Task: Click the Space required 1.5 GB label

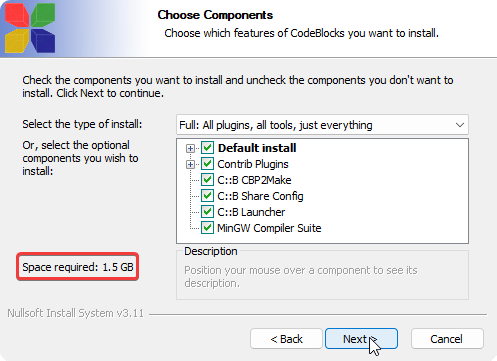Action: pos(78,267)
